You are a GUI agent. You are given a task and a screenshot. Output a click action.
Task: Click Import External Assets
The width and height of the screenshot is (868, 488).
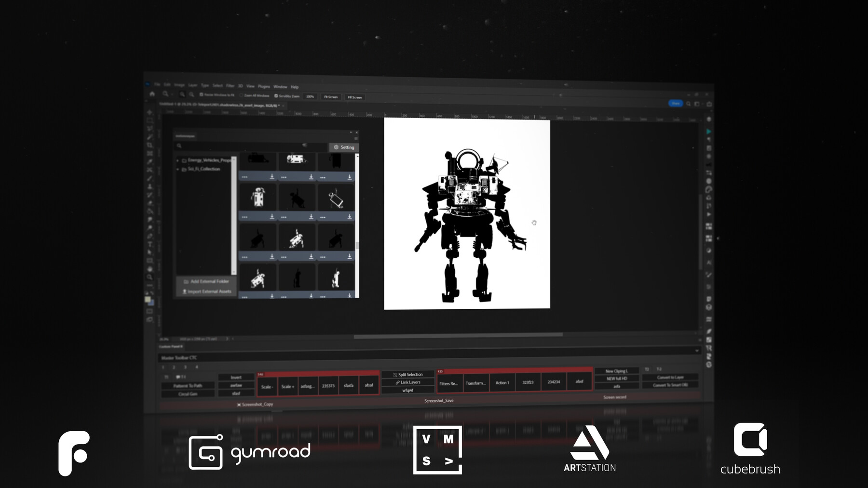[x=206, y=291]
